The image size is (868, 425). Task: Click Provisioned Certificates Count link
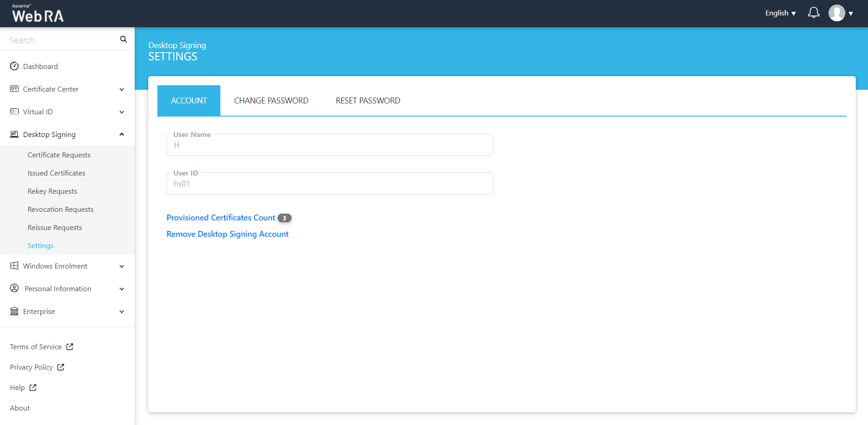pyautogui.click(x=221, y=218)
